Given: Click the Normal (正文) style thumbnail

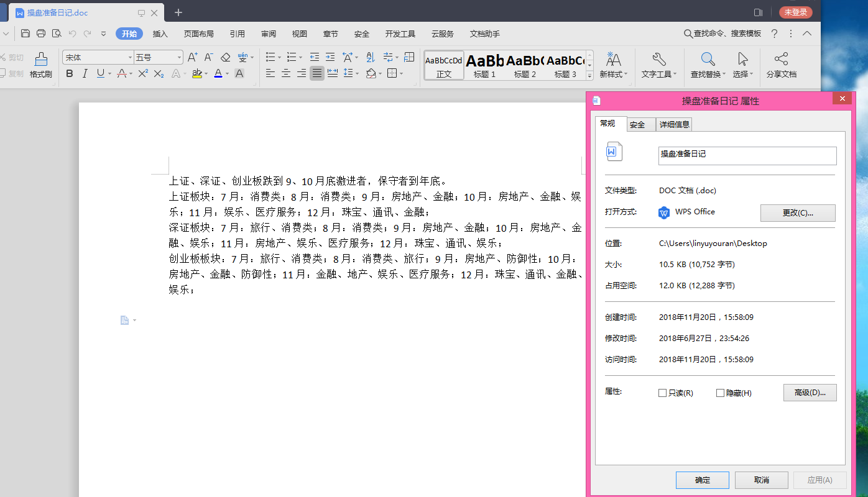Looking at the screenshot, I should click(x=444, y=65).
